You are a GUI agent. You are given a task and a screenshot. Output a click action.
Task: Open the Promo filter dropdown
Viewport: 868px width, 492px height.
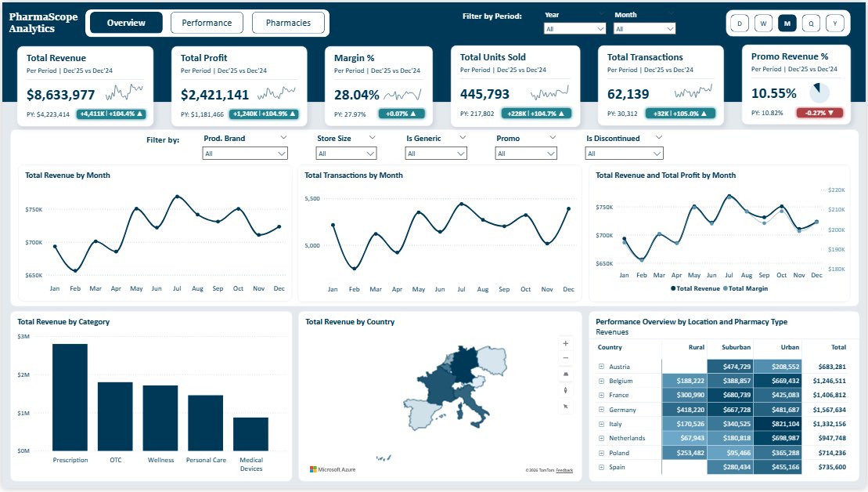pos(526,154)
